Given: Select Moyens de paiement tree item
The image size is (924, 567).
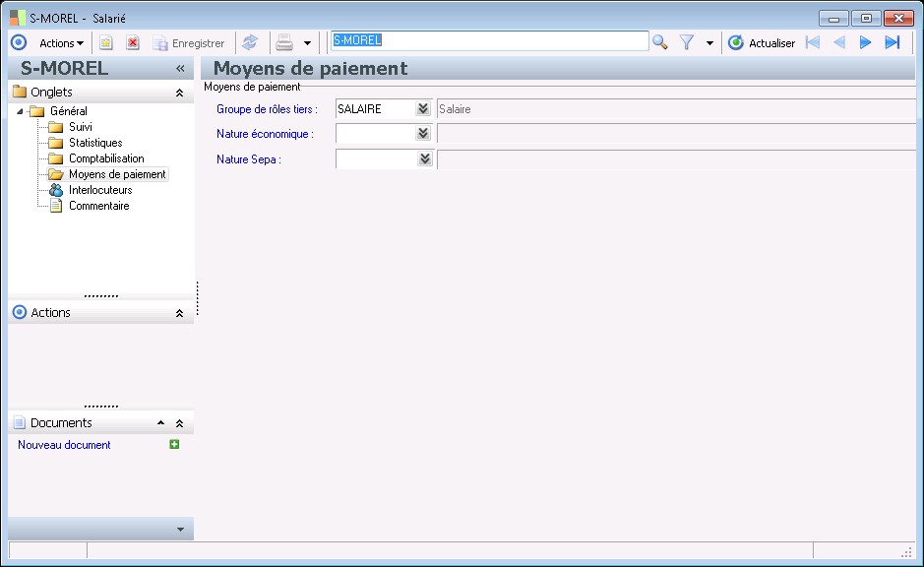Looking at the screenshot, I should (x=117, y=174).
